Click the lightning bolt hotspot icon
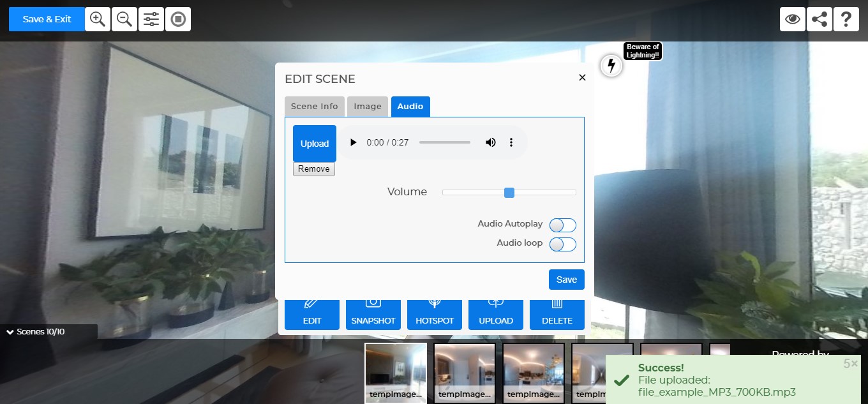This screenshot has width=868, height=404. point(611,65)
